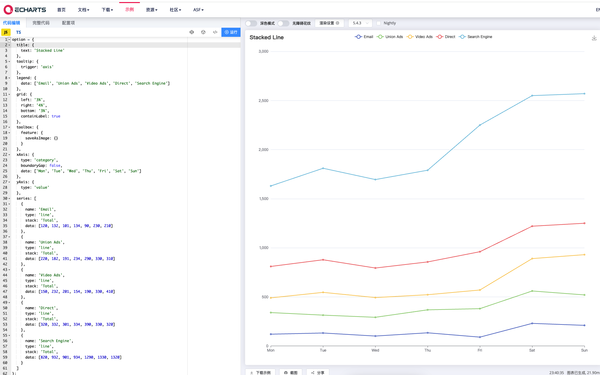Toggle Union Ads series in legend
Screen dimensions: 600x375
pos(390,37)
